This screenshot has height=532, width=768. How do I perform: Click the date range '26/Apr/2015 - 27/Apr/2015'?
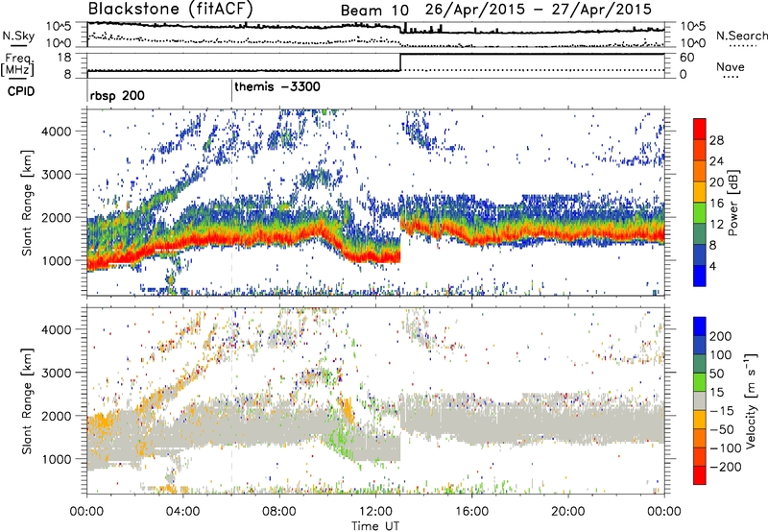click(x=539, y=10)
